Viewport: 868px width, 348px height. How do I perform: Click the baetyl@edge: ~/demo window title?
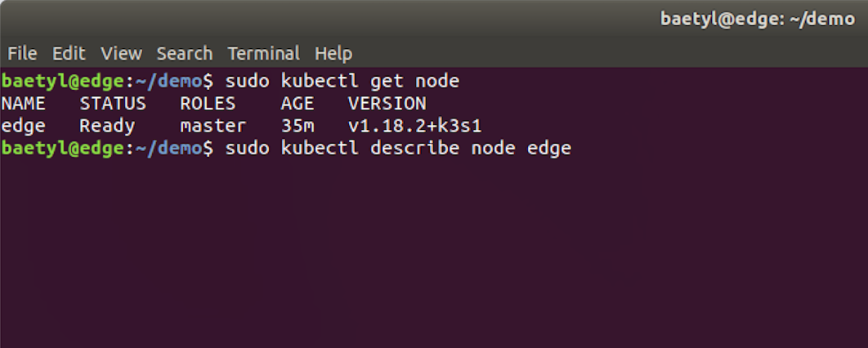[758, 20]
